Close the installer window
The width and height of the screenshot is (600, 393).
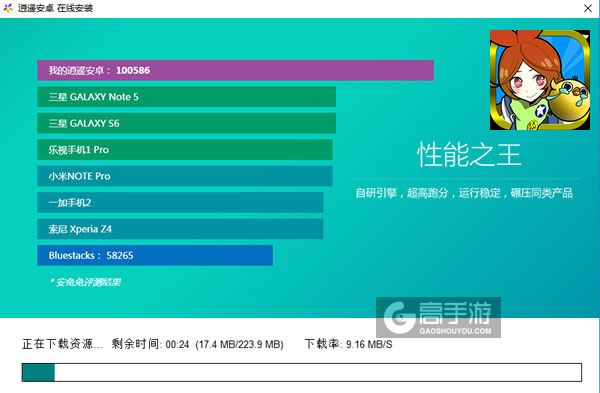point(588,8)
